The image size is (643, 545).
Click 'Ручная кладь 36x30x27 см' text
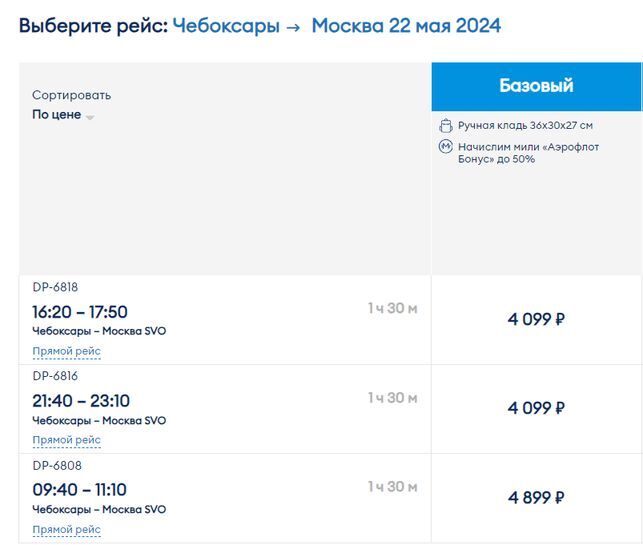[525, 126]
